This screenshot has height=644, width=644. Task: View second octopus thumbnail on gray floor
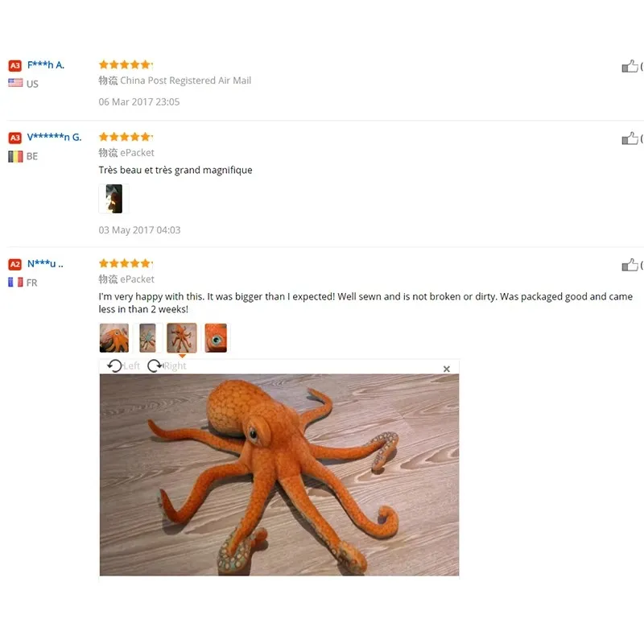point(147,338)
